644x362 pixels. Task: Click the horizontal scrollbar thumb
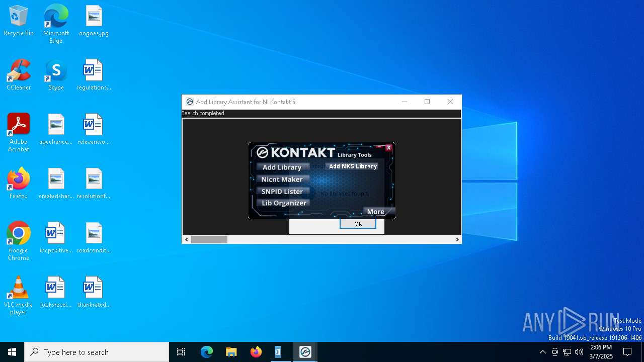pos(209,240)
